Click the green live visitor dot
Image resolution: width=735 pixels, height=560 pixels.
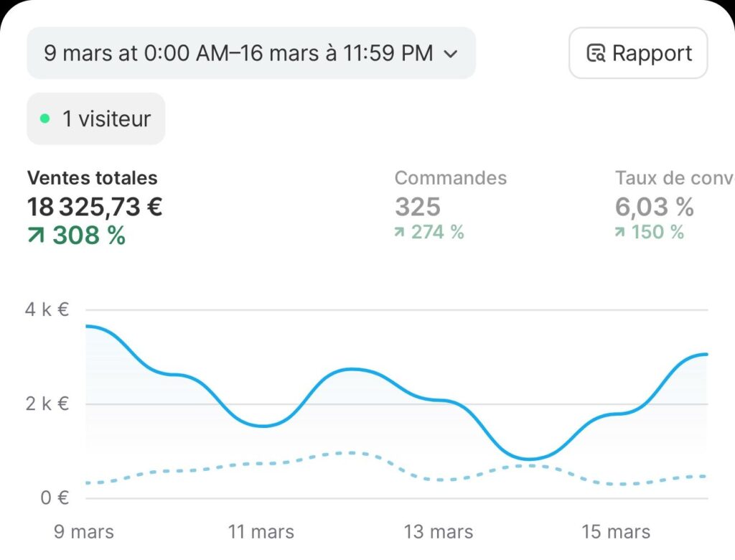click(45, 118)
